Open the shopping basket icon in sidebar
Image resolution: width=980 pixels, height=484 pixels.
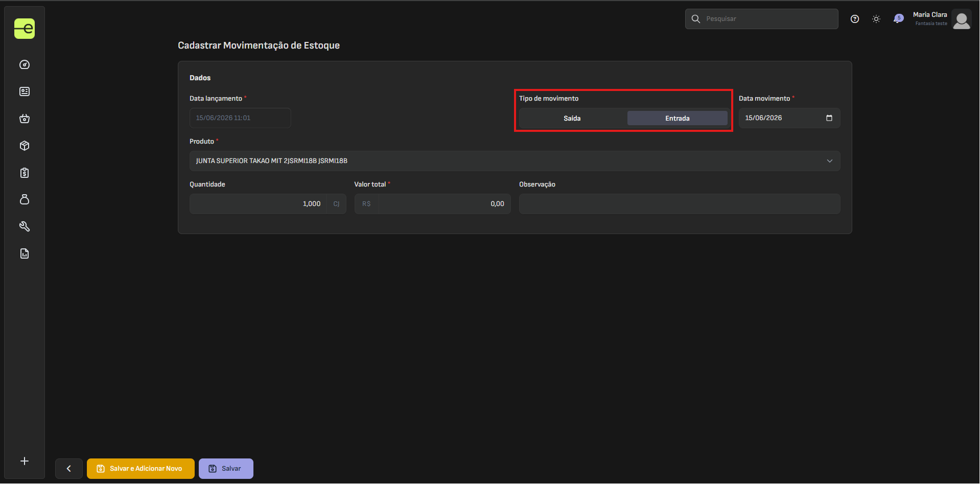[25, 119]
